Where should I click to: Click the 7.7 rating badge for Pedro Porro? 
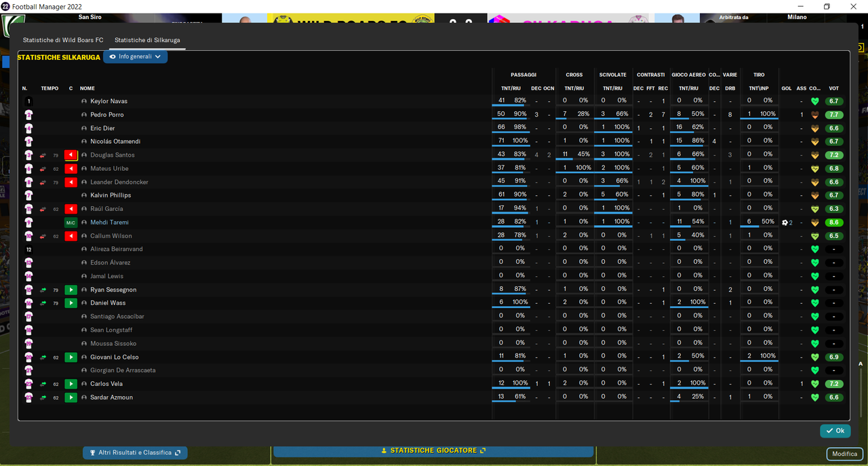pyautogui.click(x=834, y=115)
